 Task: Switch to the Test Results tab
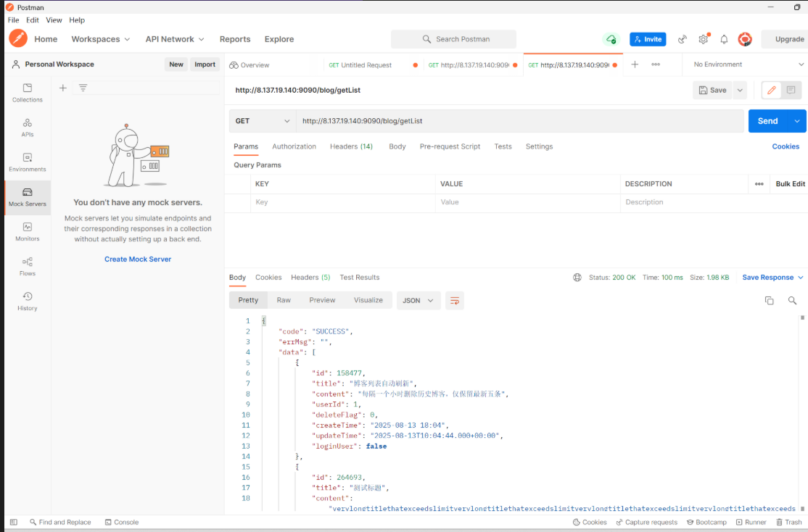pyautogui.click(x=359, y=278)
